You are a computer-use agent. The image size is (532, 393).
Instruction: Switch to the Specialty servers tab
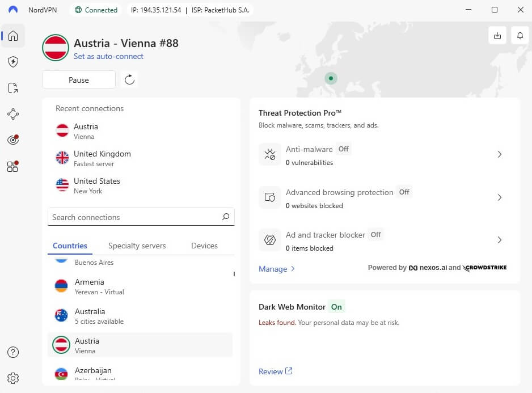click(x=137, y=246)
